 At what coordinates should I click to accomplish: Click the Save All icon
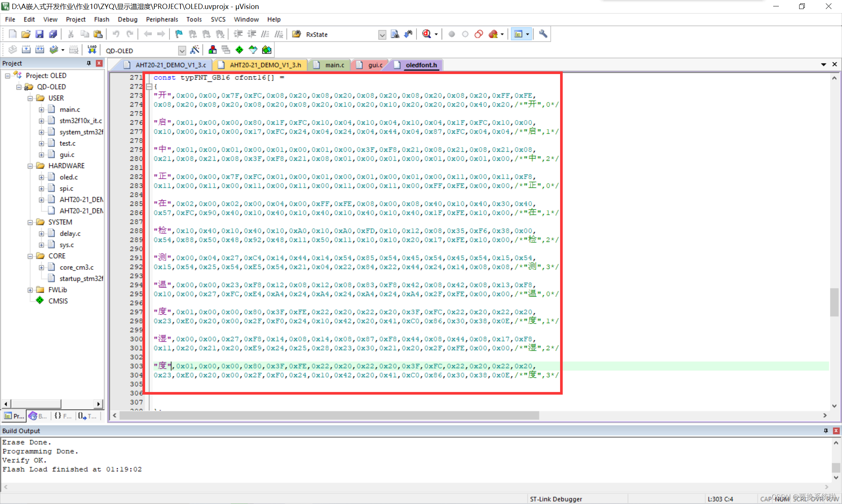[x=53, y=34]
